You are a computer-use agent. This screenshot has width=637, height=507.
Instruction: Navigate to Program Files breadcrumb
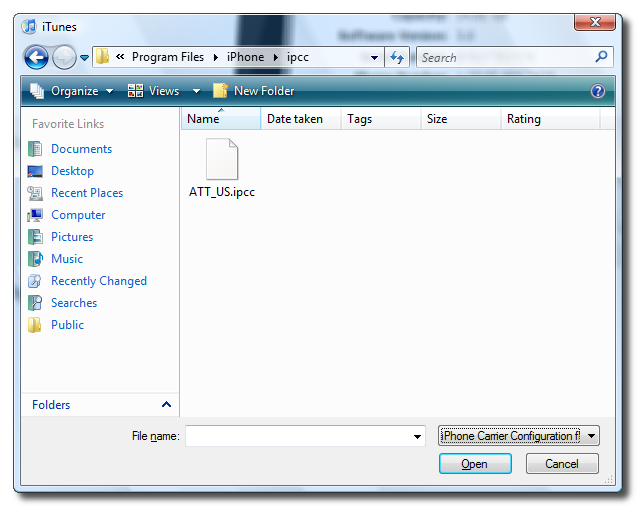(168, 57)
